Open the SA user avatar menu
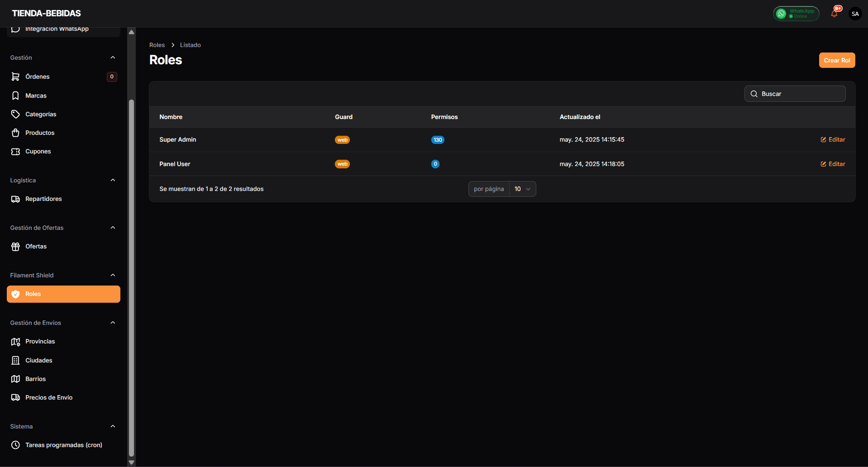Image resolution: width=868 pixels, height=467 pixels. [x=855, y=14]
